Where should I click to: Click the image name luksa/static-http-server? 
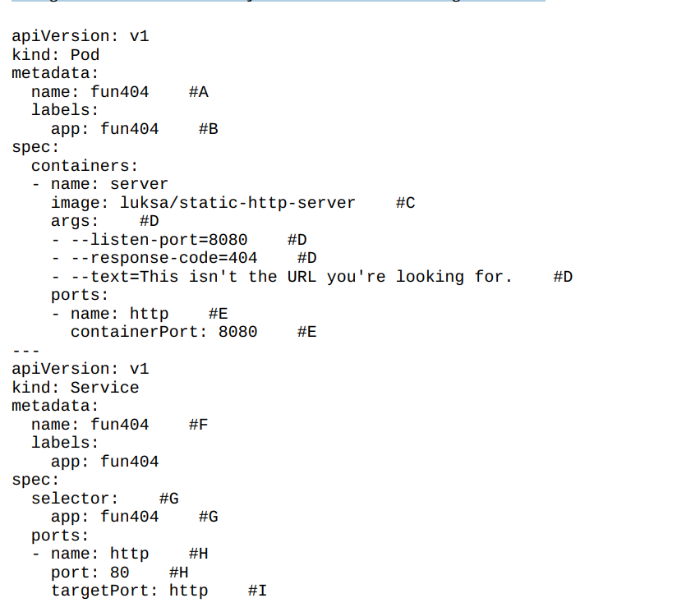pos(237,203)
